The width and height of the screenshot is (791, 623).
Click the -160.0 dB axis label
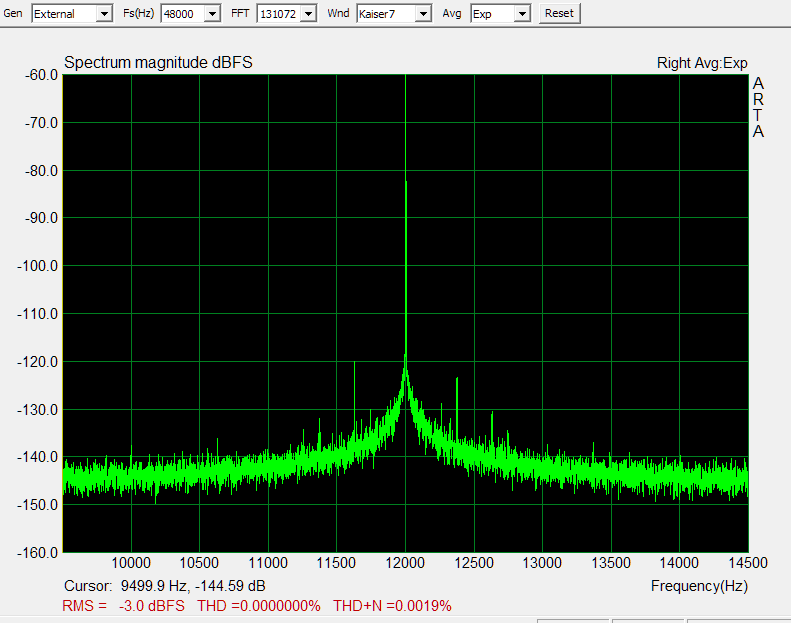tap(37, 552)
